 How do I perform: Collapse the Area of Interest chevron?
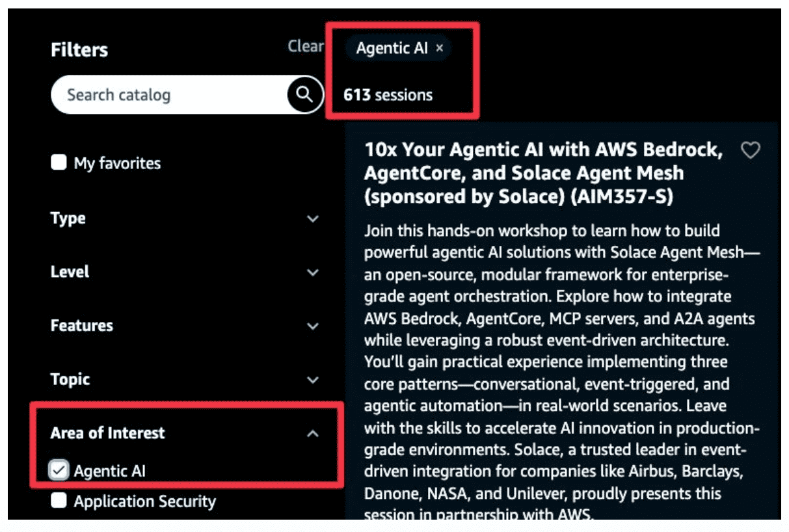[x=313, y=433]
